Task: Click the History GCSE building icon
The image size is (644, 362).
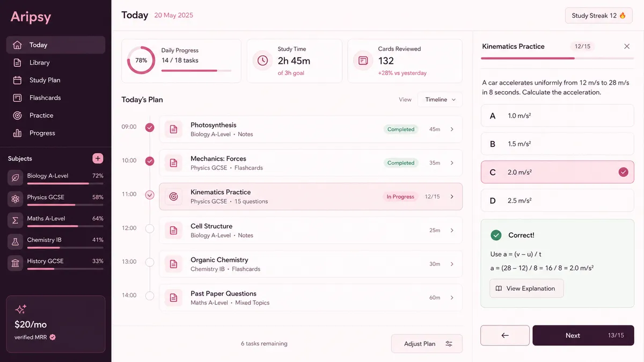Action: pyautogui.click(x=15, y=263)
